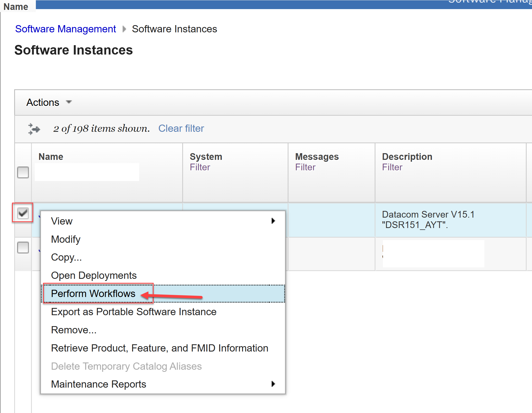Click the filter arrows icon beside items shown
Viewport: 532px width, 413px height.
pyautogui.click(x=34, y=129)
